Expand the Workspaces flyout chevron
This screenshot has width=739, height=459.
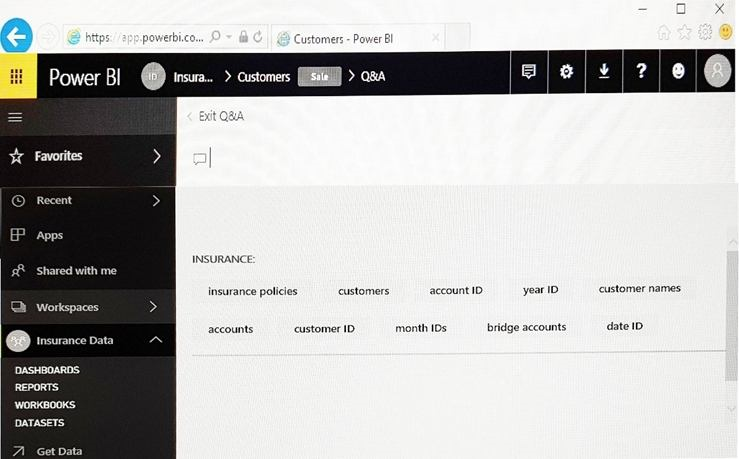153,307
